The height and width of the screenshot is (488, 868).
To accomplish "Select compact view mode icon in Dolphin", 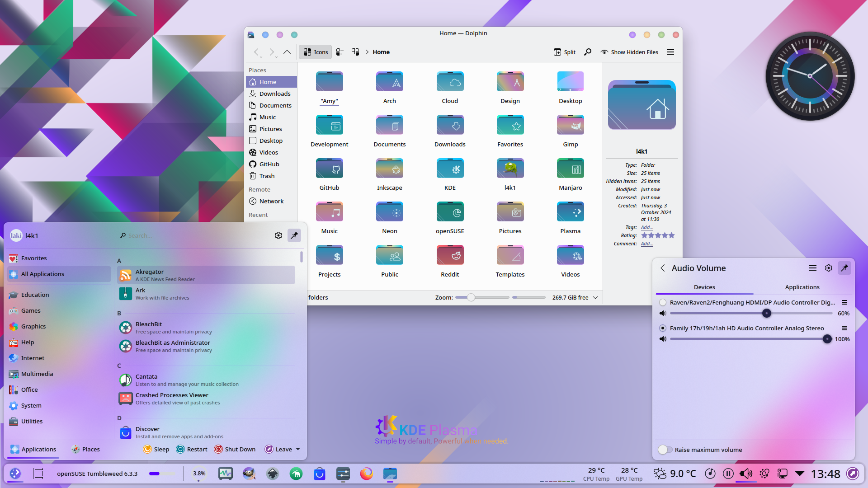I will pos(340,52).
